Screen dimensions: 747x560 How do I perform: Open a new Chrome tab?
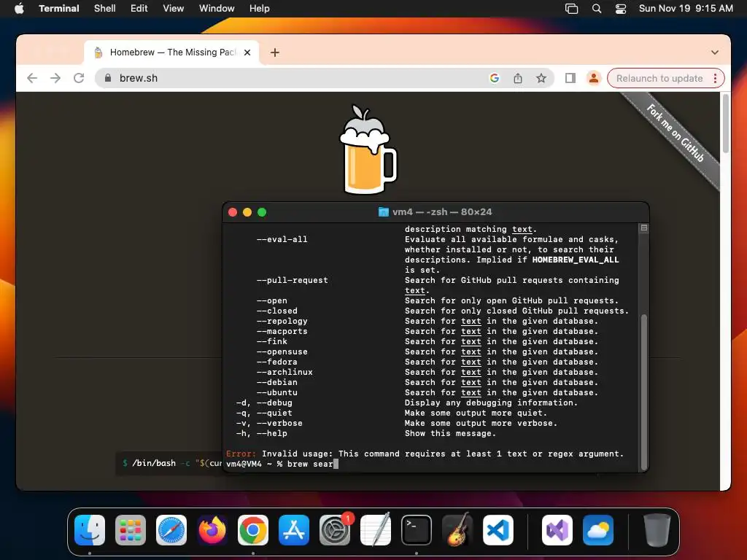click(x=275, y=52)
